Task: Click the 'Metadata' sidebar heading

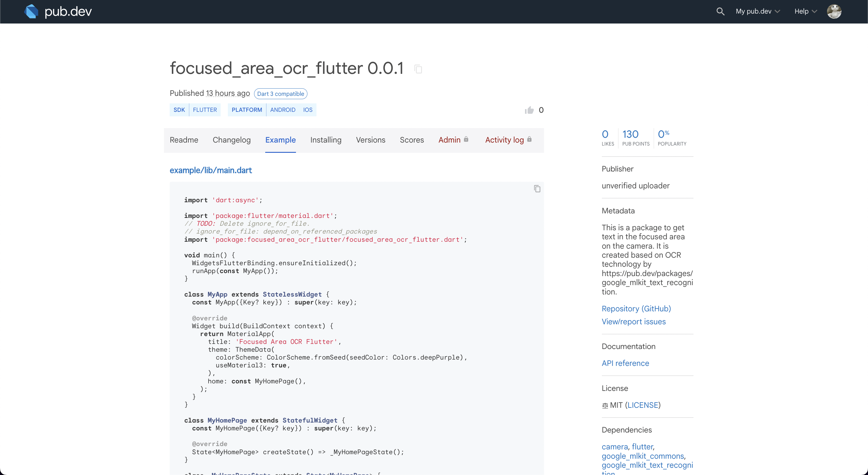Action: (x=618, y=211)
